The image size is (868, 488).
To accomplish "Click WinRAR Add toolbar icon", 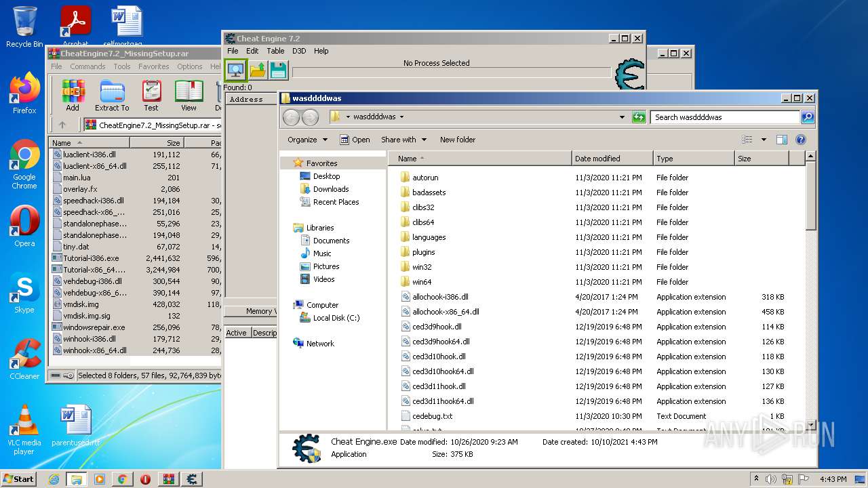I will point(73,95).
